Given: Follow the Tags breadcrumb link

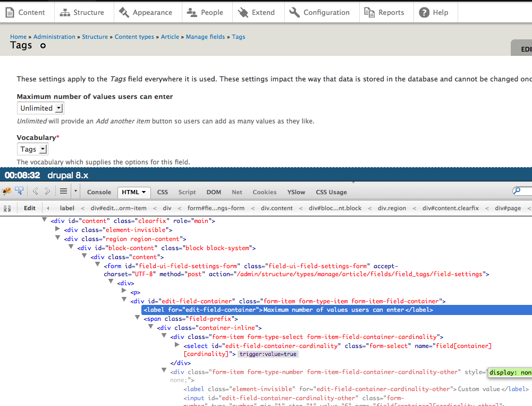Looking at the screenshot, I should pos(239,37).
